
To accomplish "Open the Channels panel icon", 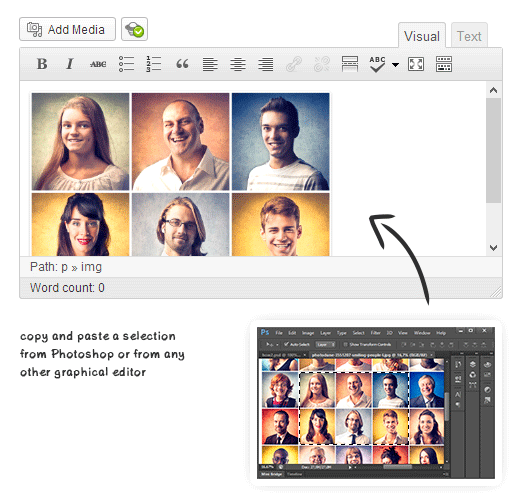I will click(473, 375).
